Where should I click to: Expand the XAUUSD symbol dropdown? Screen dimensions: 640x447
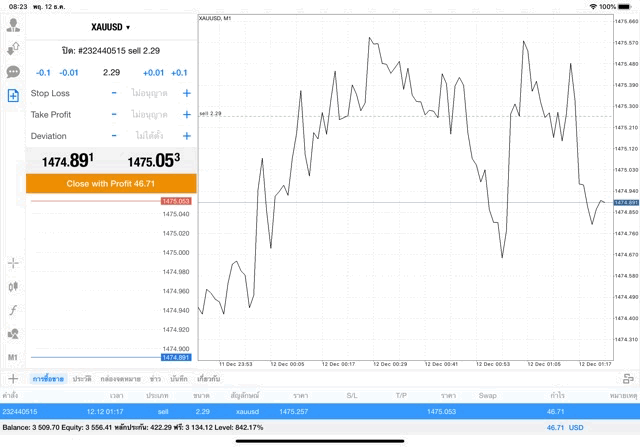tap(111, 27)
